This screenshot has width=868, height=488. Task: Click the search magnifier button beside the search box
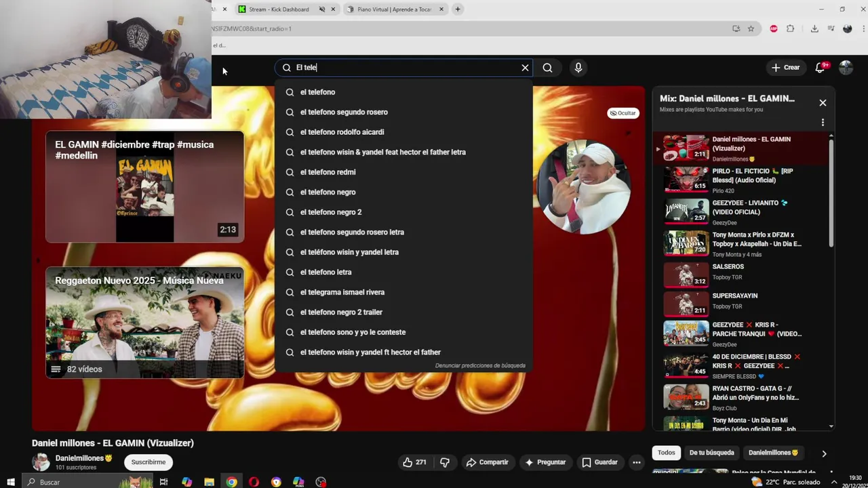547,68
